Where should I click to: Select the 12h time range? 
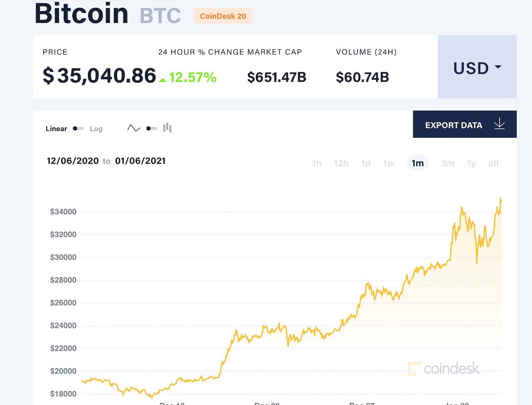click(x=341, y=163)
